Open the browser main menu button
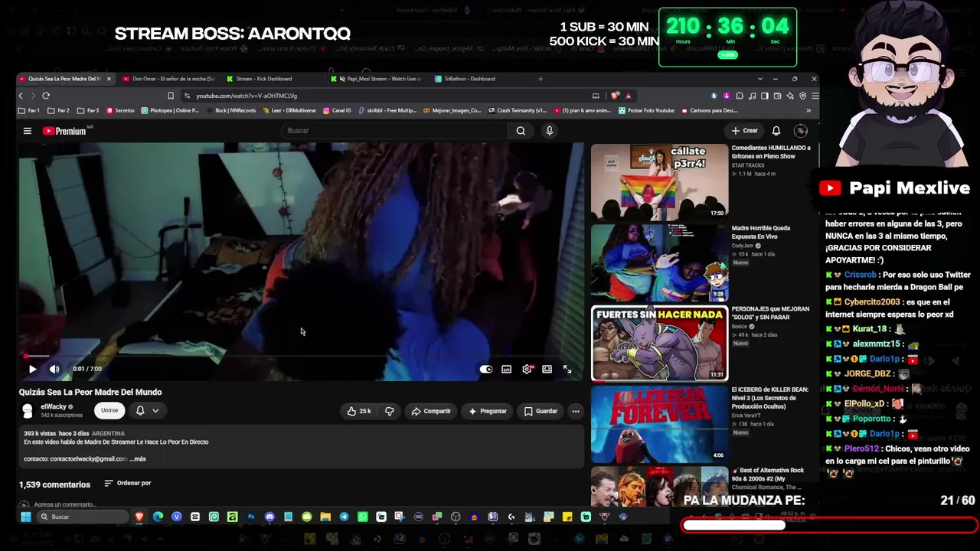Image resolution: width=980 pixels, height=551 pixels. tap(815, 96)
